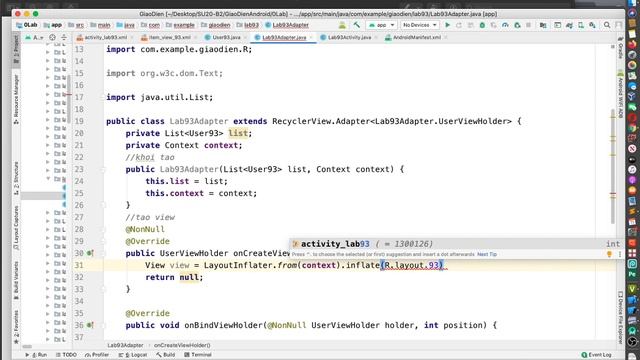Click the Attach Debugger to Android Process icon
The height and width of the screenshot is (360, 640).
[517, 25]
